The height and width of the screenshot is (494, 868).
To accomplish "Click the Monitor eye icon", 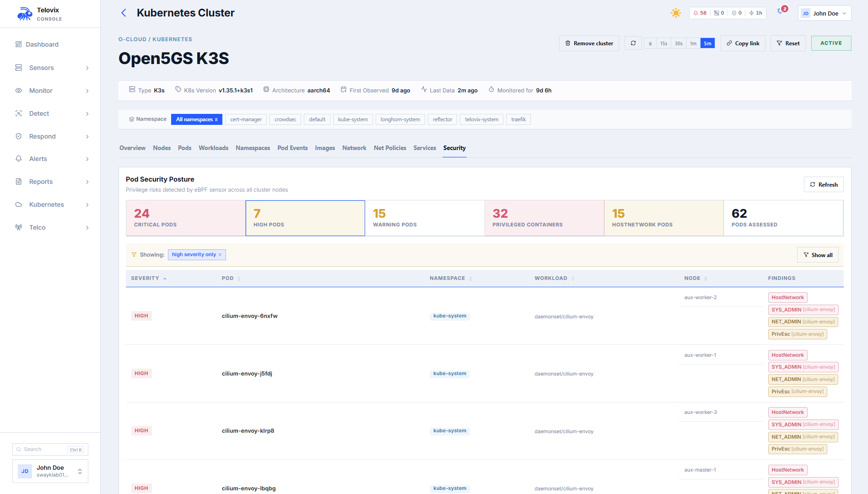I will pos(19,91).
